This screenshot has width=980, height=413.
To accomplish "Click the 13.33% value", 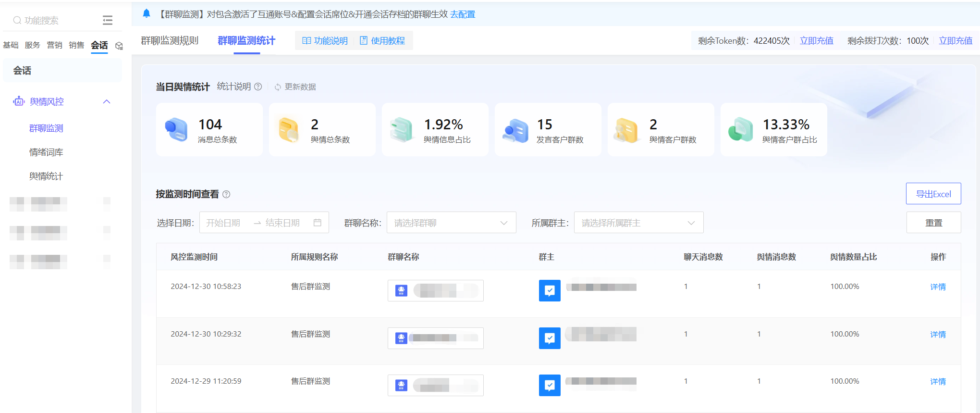I will point(786,125).
